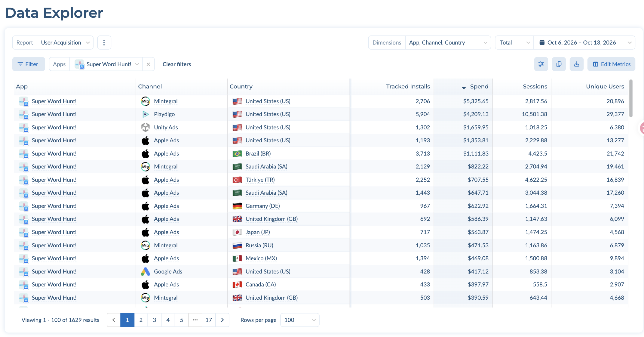Click the previous page arrow
Screen dimensions: 644x337
pos(114,320)
